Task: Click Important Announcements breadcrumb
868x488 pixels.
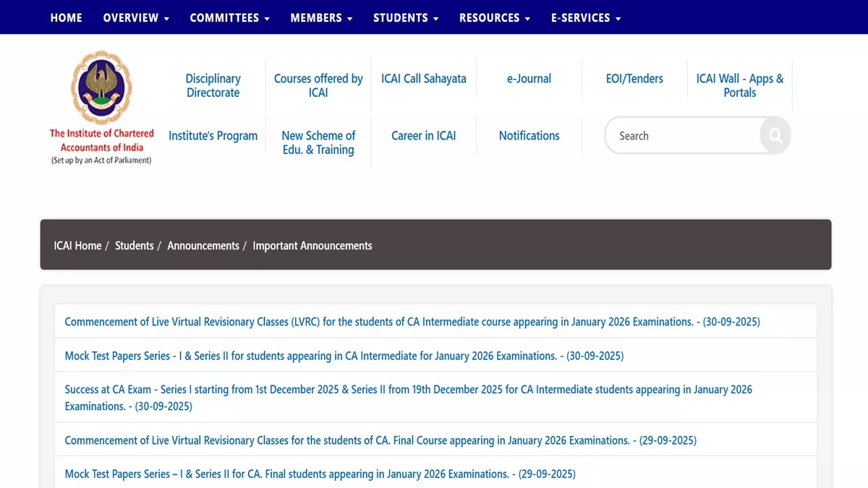Action: click(312, 246)
